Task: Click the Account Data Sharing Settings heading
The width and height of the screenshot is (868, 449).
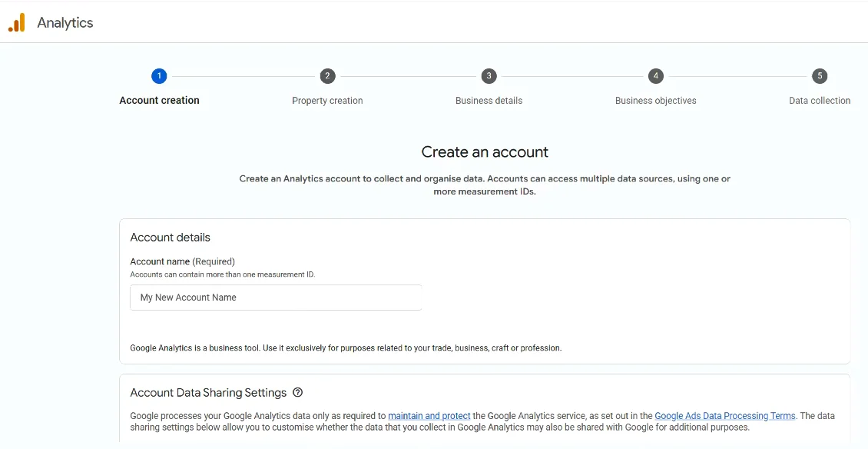Action: (208, 392)
